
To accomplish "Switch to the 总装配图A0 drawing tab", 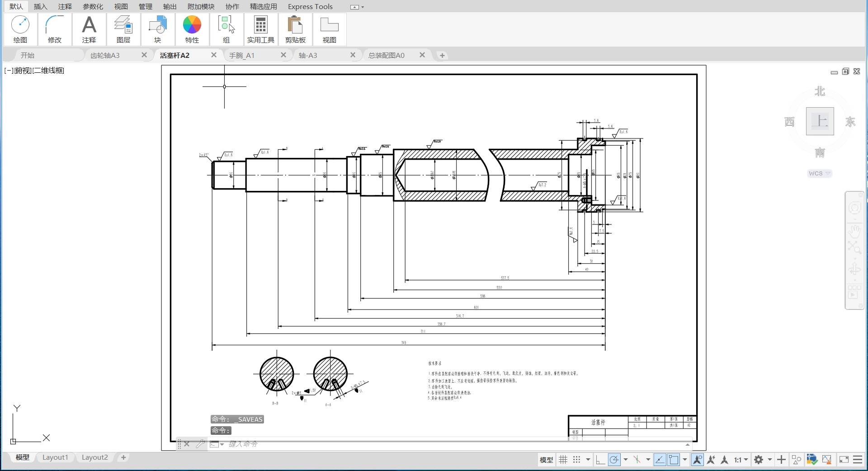I will pyautogui.click(x=387, y=55).
